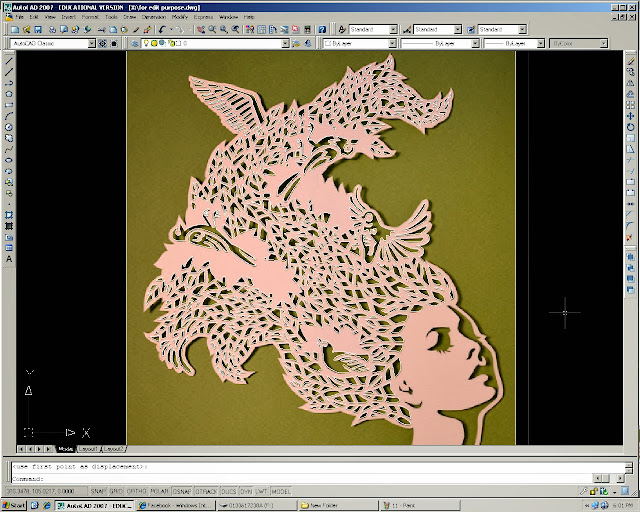Click the Zoom Realtime magnifier icon
This screenshot has height=512, width=640.
click(x=212, y=29)
